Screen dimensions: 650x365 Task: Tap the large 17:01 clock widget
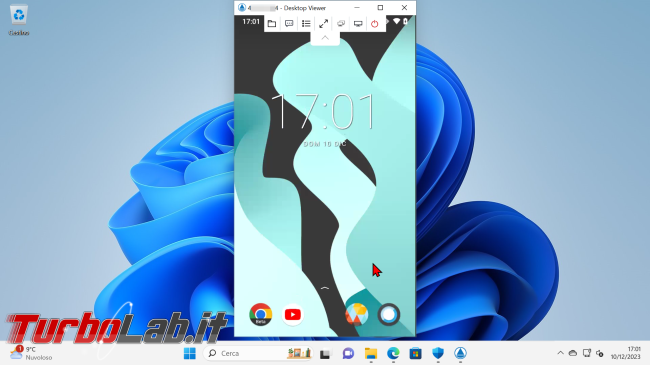323,112
